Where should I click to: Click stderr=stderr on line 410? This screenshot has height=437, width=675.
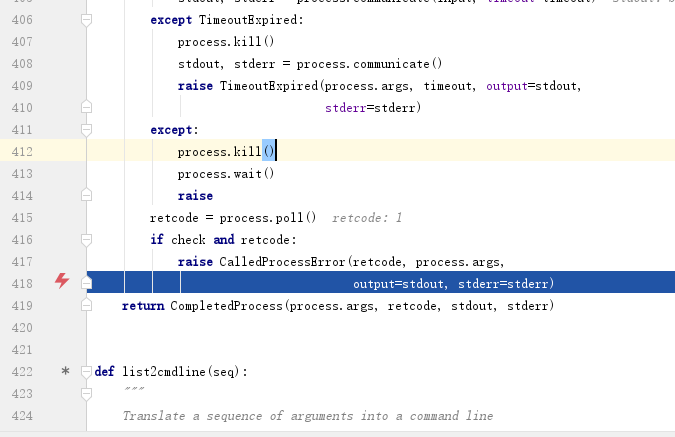[x=371, y=108]
